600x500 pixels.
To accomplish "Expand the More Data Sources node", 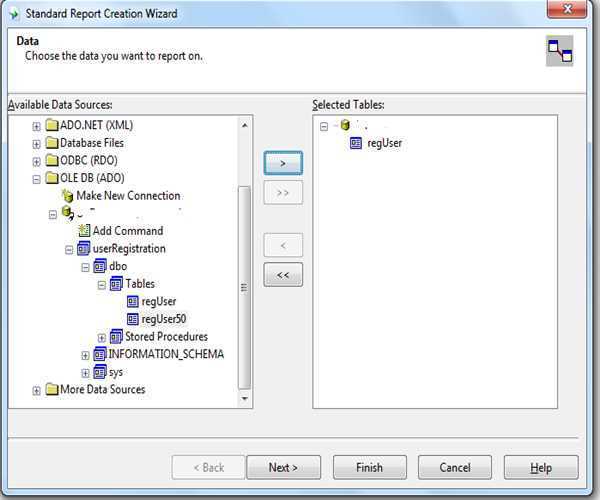I will point(37,390).
